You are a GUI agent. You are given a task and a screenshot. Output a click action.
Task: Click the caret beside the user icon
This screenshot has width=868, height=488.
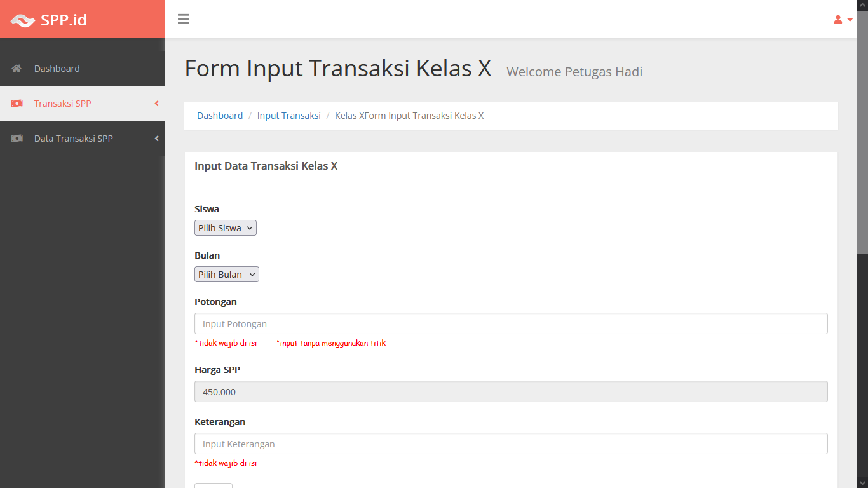point(850,20)
